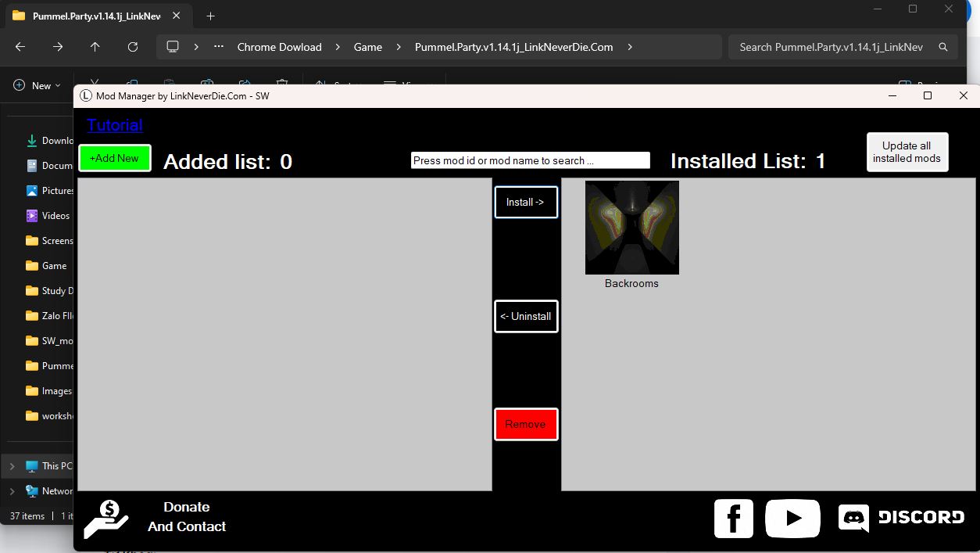Click the File Explorer back arrow

click(x=20, y=47)
